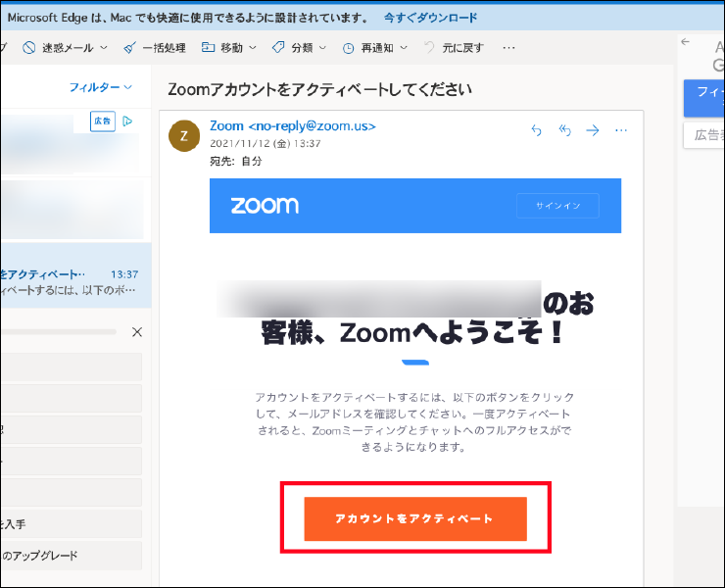Click the blue button in right ad panel
This screenshot has height=588, width=725.
[x=704, y=98]
